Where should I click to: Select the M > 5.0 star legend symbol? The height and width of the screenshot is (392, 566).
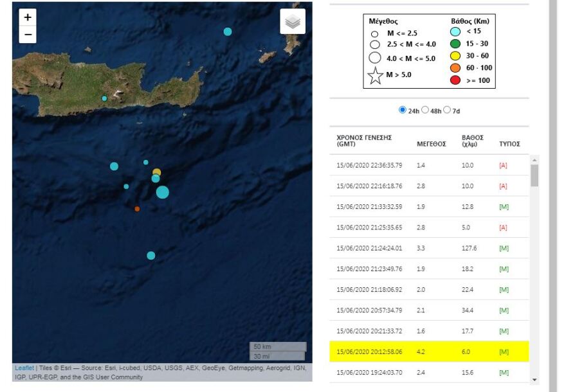(374, 75)
